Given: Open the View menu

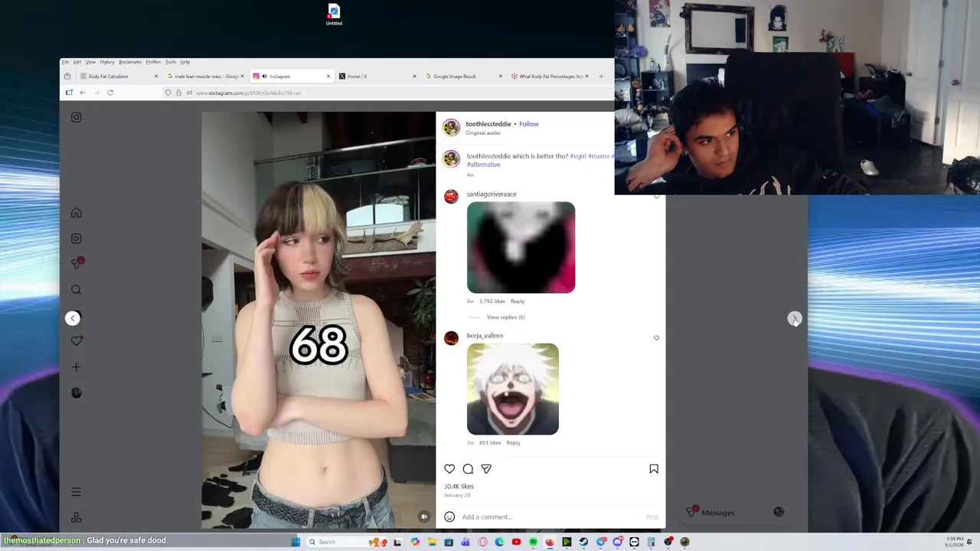Looking at the screenshot, I should pyautogui.click(x=90, y=62).
